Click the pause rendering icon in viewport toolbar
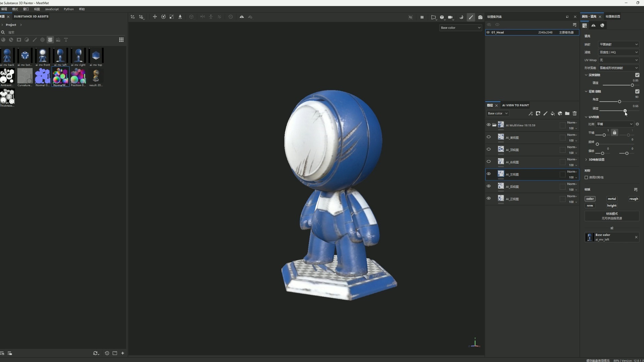Screen dimensions: 644x362 pyautogui.click(x=422, y=17)
